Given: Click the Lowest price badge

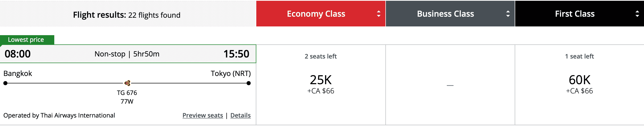Looking at the screenshot, I should point(26,40).
